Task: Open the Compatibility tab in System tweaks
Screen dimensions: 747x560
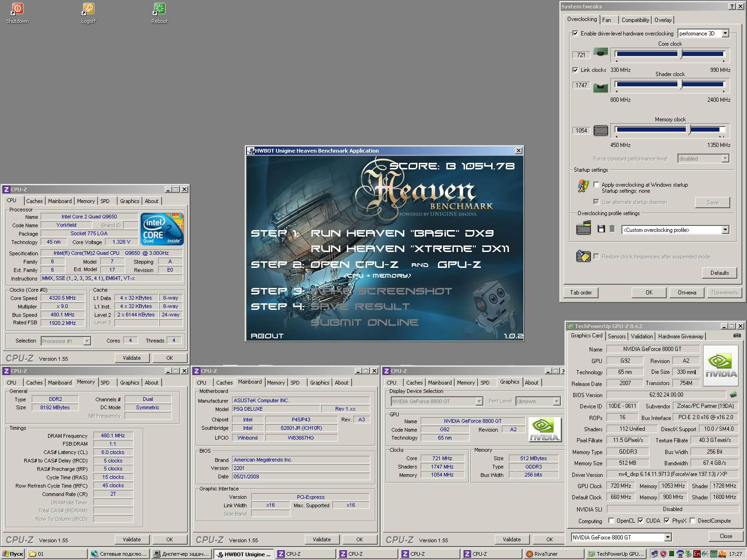Action: 635,20
